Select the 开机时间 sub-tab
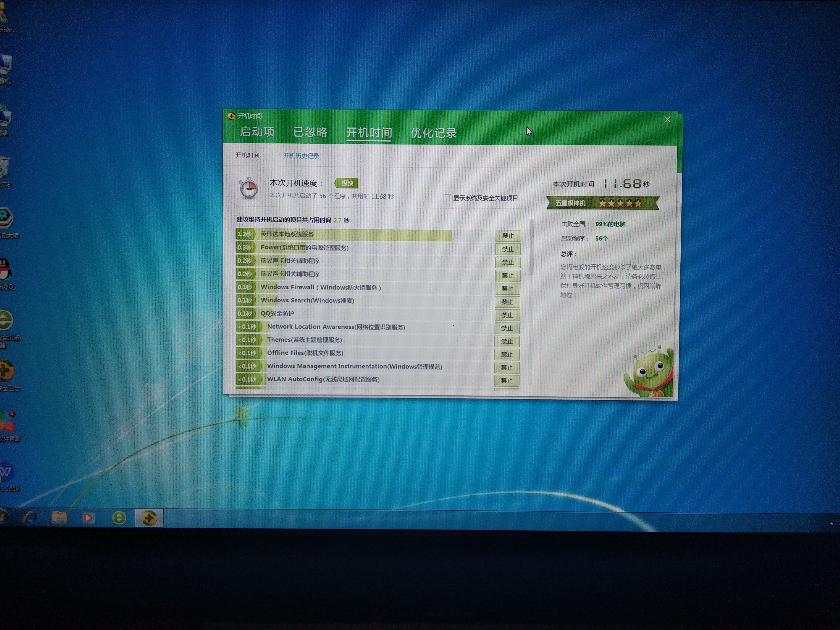Image resolution: width=840 pixels, height=630 pixels. tap(247, 155)
